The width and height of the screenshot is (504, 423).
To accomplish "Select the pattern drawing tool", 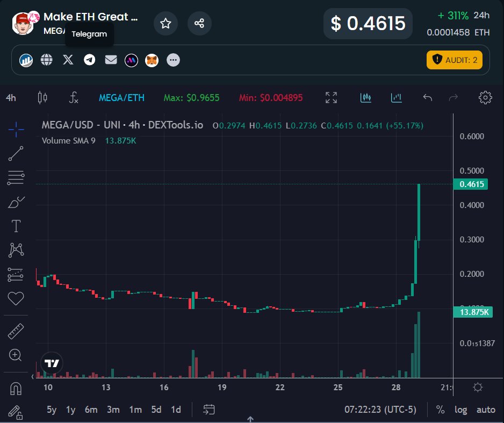I will pos(16,250).
